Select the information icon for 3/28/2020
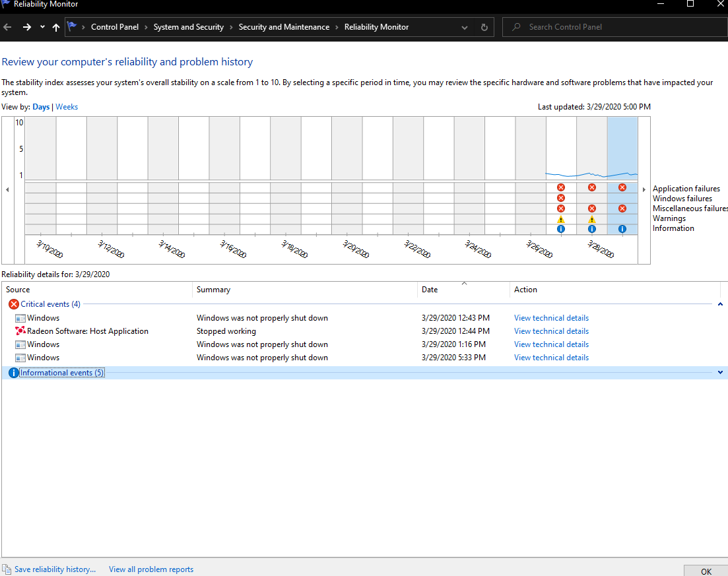 click(592, 229)
